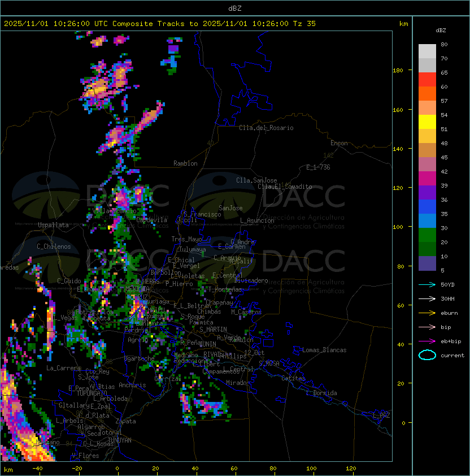Click the TUNUYAN city label

(x=120, y=440)
